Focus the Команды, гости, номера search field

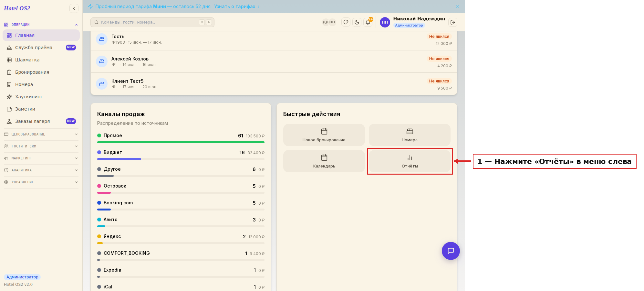(152, 22)
